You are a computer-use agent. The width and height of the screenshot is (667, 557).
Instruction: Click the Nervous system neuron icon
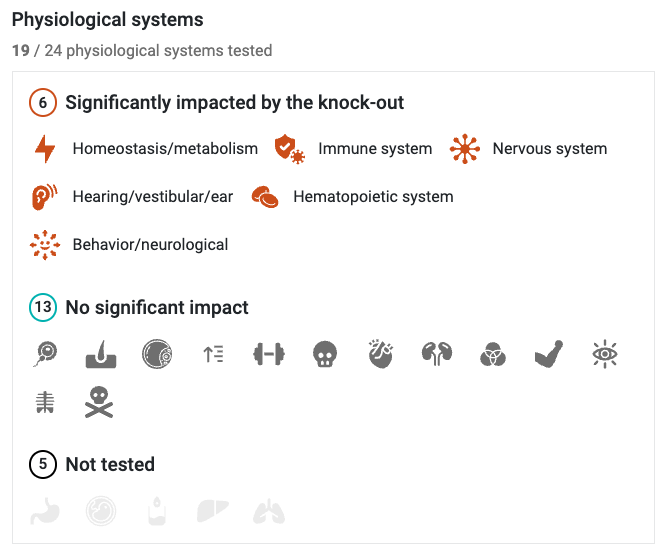pyautogui.click(x=465, y=149)
